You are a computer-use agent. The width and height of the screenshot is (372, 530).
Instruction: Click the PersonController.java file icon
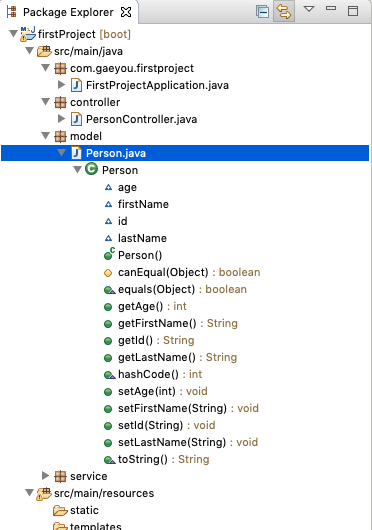point(76,119)
